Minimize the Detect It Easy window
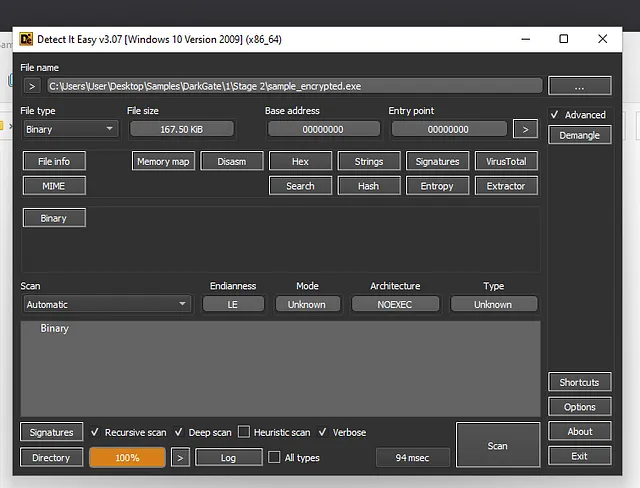Viewport: 640px width, 488px height. tap(526, 39)
